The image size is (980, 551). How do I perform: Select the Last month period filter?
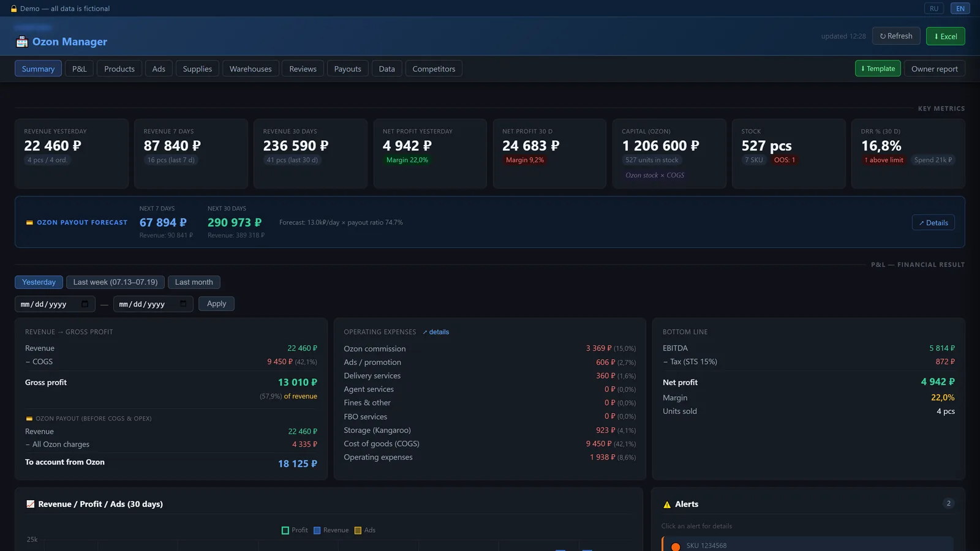[x=194, y=282]
